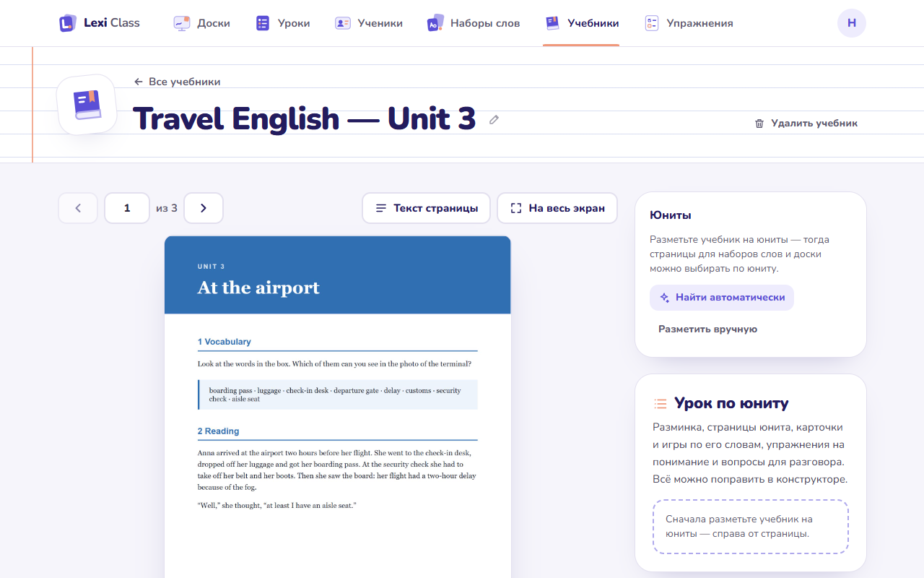The width and height of the screenshot is (924, 578).
Task: Open the Ученики card icon
Action: click(343, 23)
